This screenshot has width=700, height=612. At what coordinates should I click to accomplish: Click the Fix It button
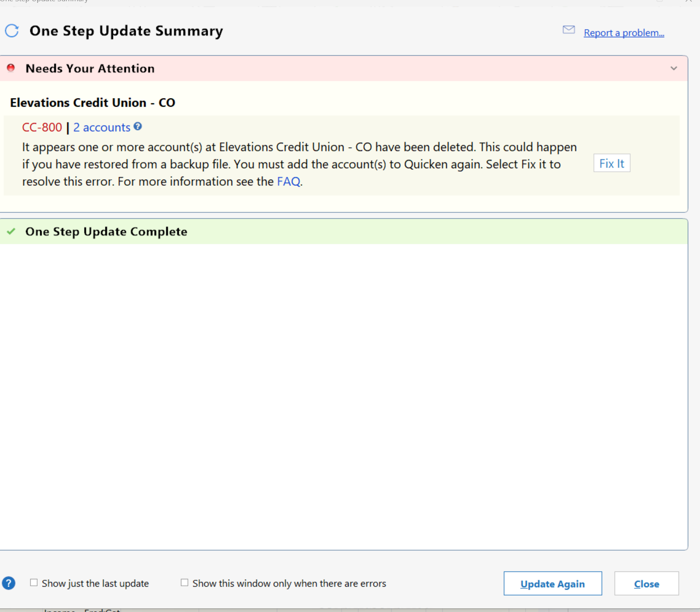point(612,163)
